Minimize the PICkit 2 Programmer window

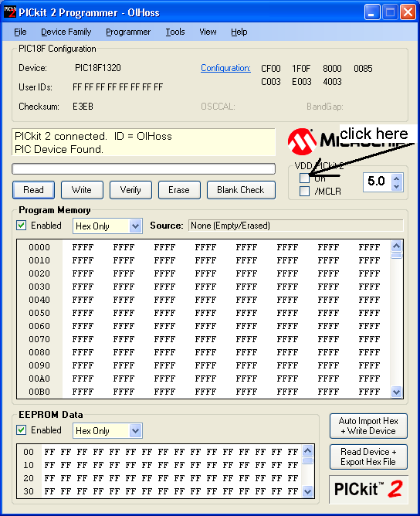coord(372,12)
